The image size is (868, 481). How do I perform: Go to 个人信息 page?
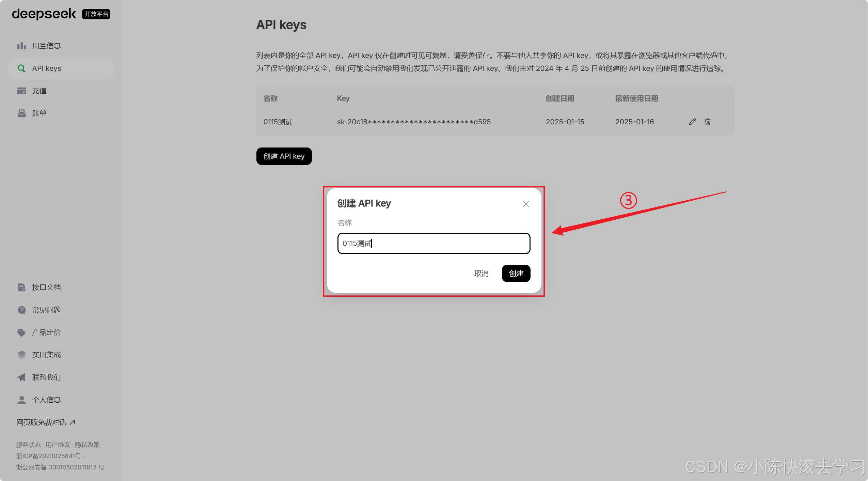(46, 400)
